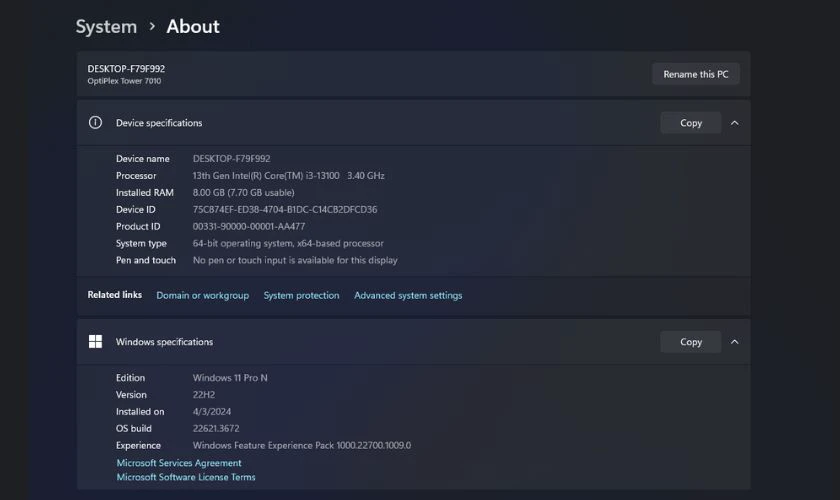Click the 8.00 GB installed RAM value
840x500 pixels.
[243, 192]
